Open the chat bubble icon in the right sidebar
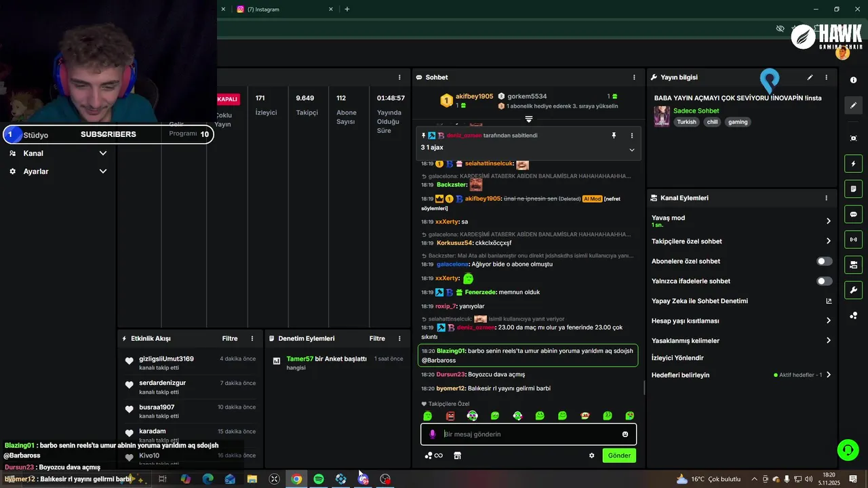 click(x=853, y=214)
